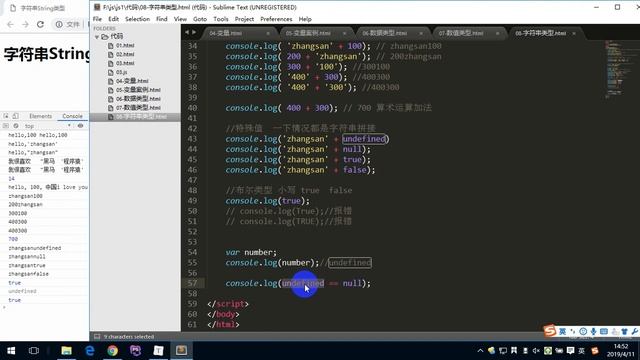Screen dimensions: 640x360
Task: Open the Selection menu
Action: 137,19
